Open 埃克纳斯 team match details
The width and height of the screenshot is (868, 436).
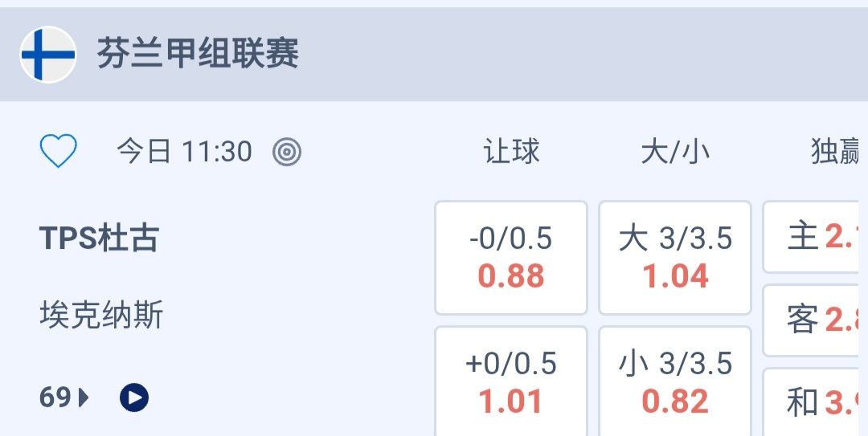point(101,316)
